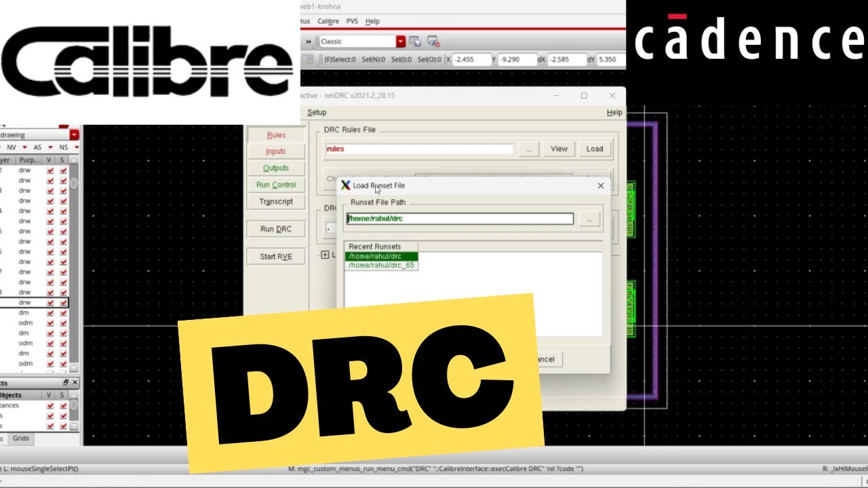This screenshot has width=868, height=488.
Task: Toggle S checkbox of layer row ending in 8
Action: (x=63, y=292)
